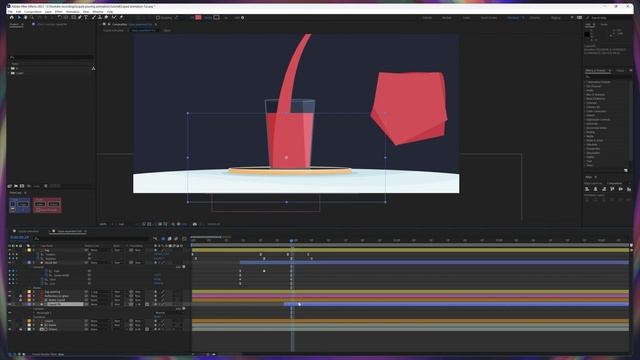Switch to the Audio tab beside Info
The width and height of the screenshot is (640, 360).
604,24
